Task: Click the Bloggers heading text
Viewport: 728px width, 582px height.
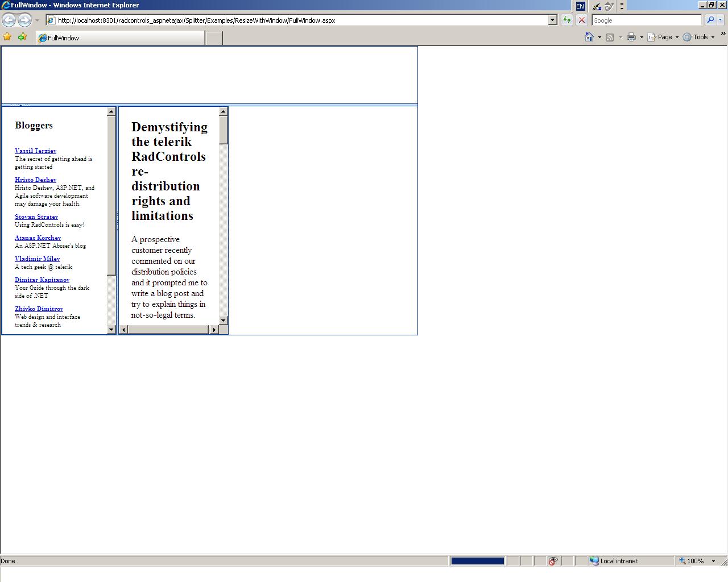Action: coord(34,125)
